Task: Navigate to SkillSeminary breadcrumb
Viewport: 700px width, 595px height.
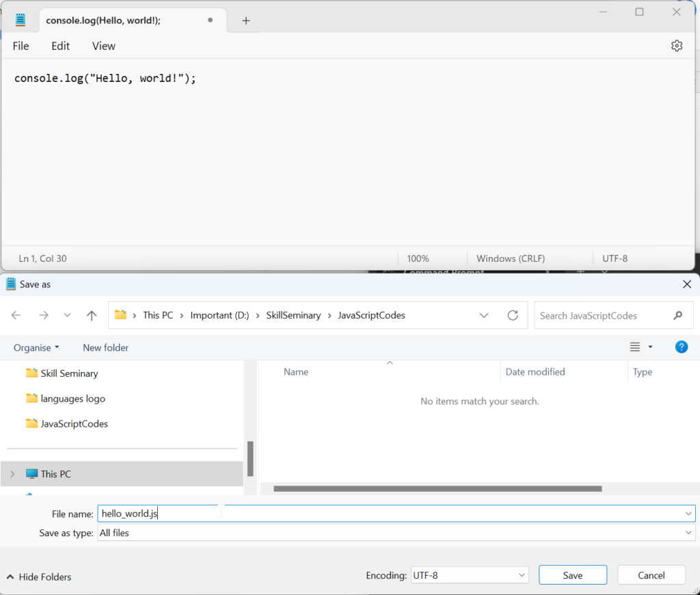Action: point(293,315)
